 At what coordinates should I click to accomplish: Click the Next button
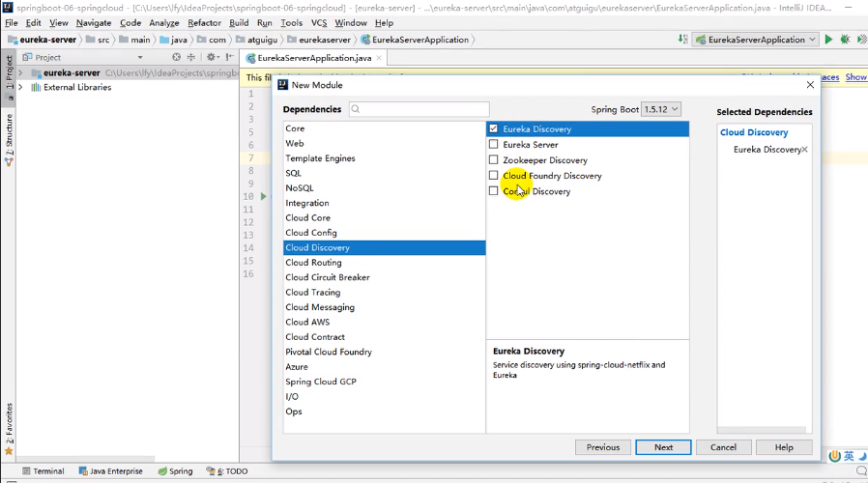663,447
